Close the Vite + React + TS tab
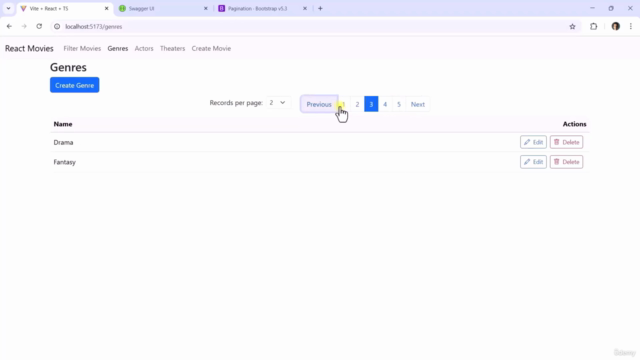The height and width of the screenshot is (360, 640). click(x=107, y=8)
